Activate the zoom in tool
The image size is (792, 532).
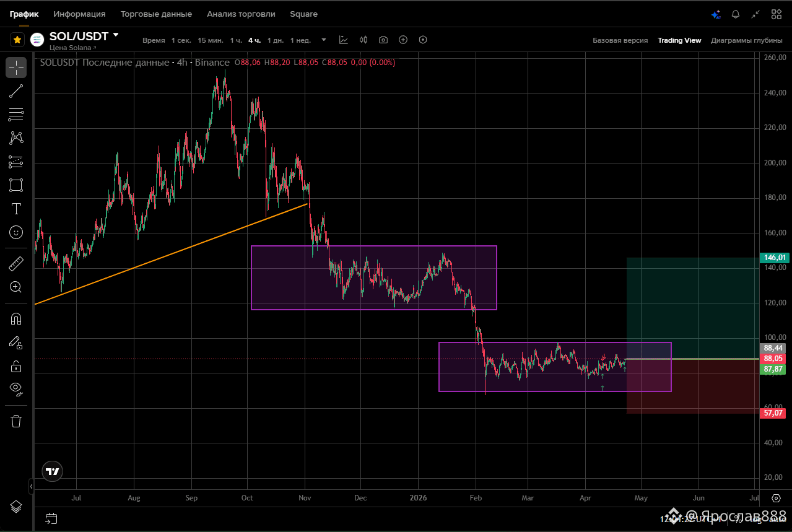(x=16, y=287)
